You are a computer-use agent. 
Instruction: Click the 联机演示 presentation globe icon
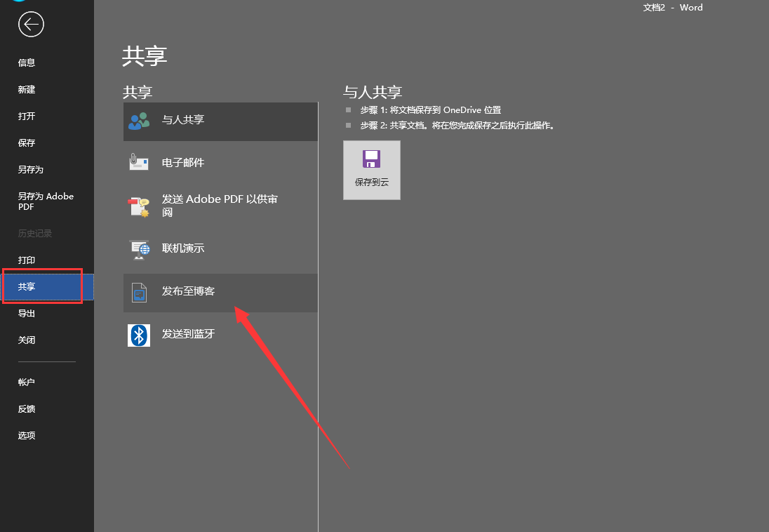(140, 249)
